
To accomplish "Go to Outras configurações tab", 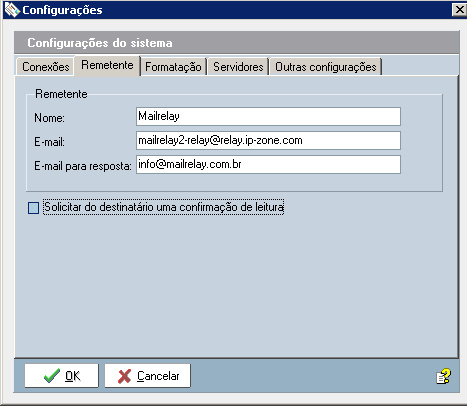I will coord(326,67).
